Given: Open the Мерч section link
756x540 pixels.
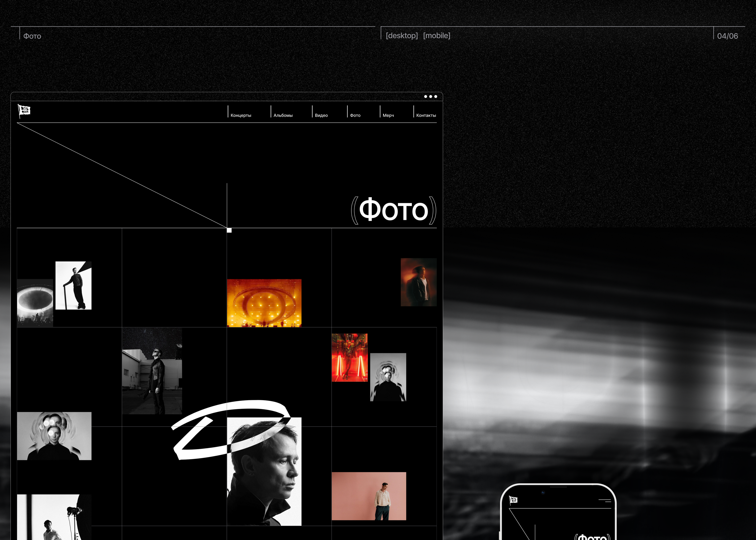Looking at the screenshot, I should (x=388, y=115).
